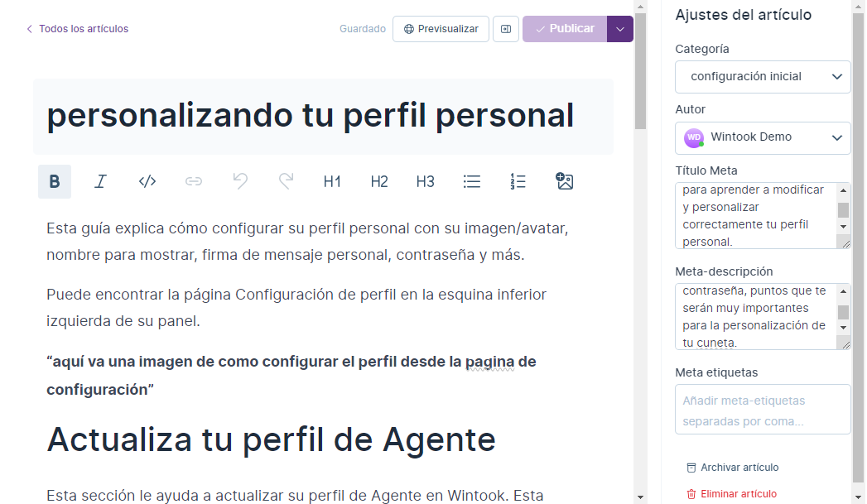Redo the last undone edit

point(287,181)
